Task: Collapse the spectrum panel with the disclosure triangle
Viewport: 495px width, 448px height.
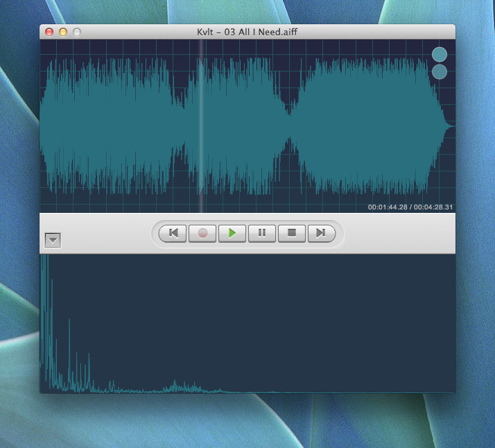Action: 53,241
